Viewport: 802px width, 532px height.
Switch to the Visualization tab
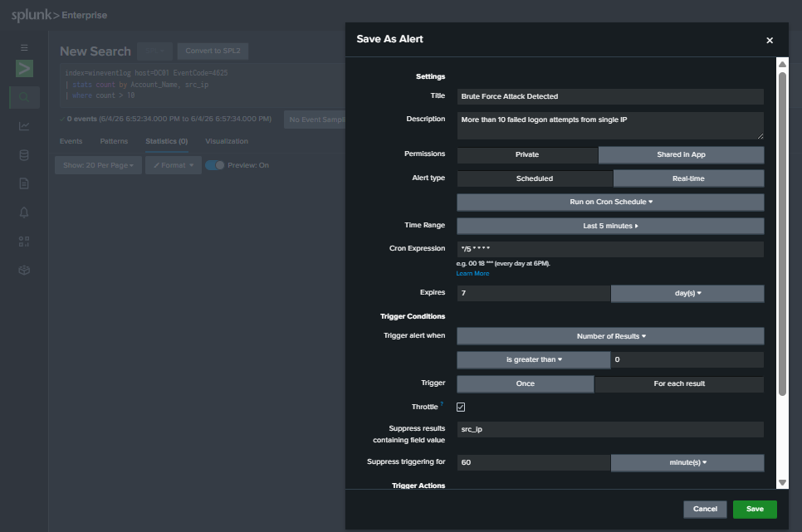pyautogui.click(x=227, y=141)
